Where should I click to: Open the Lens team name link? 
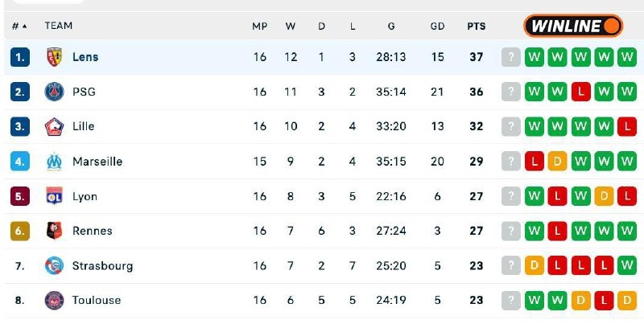[85, 57]
